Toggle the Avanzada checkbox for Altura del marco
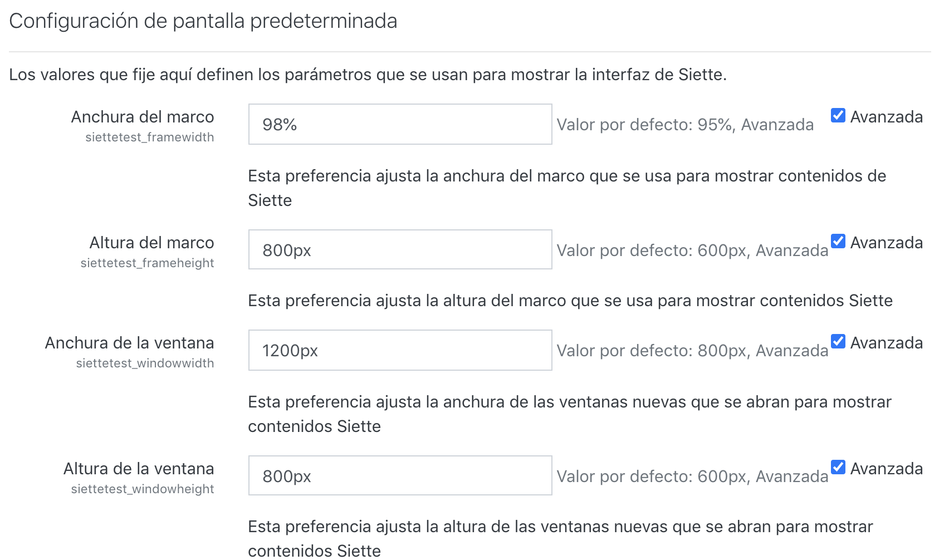Viewport: 949px width, 560px height. (838, 241)
